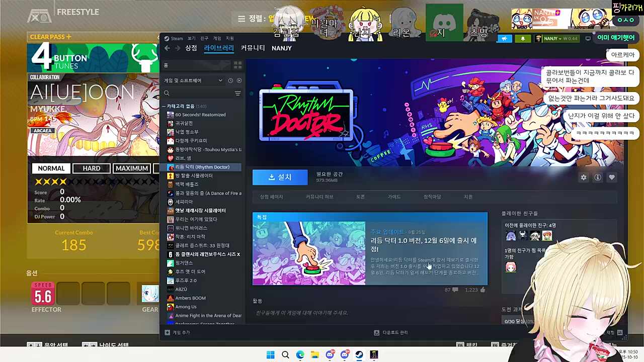Open Steam from the Windows taskbar
Screen dimensions: 644x362
point(359,355)
